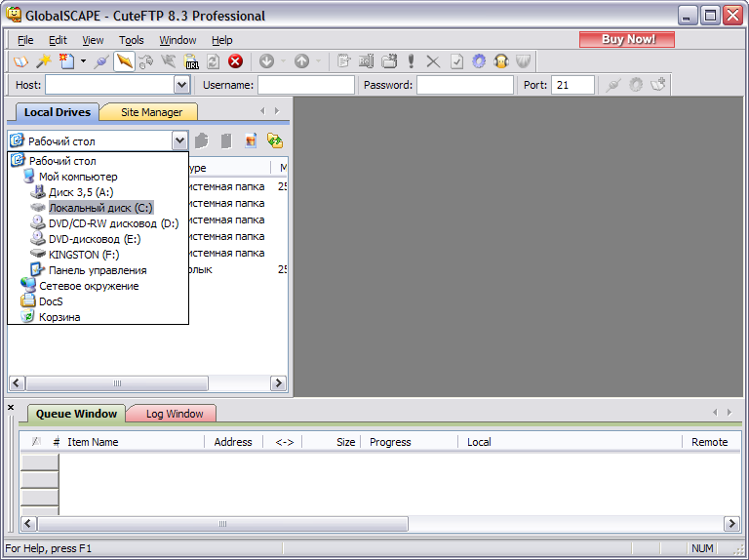The width and height of the screenshot is (749, 560).
Task: Open the Tools menu
Action: tap(132, 40)
